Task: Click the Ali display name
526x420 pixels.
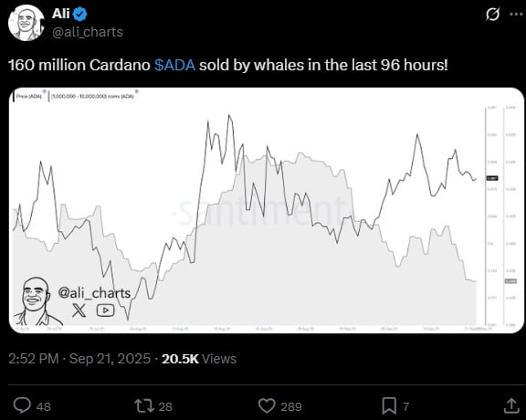Action: coord(60,14)
